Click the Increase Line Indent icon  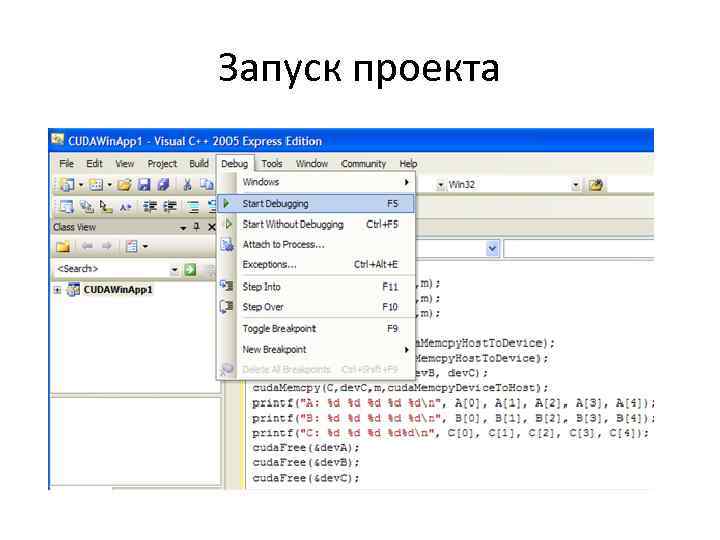coord(170,207)
